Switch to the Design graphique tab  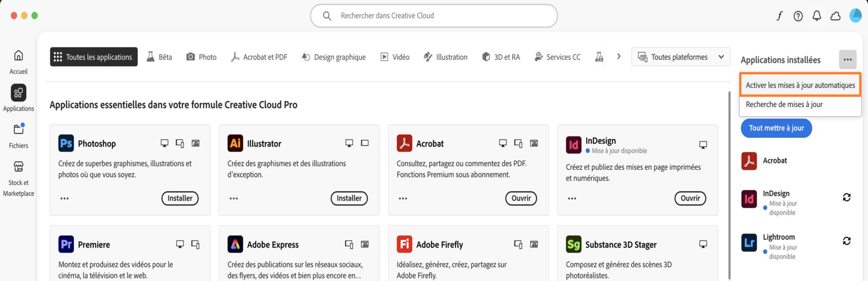coord(334,57)
